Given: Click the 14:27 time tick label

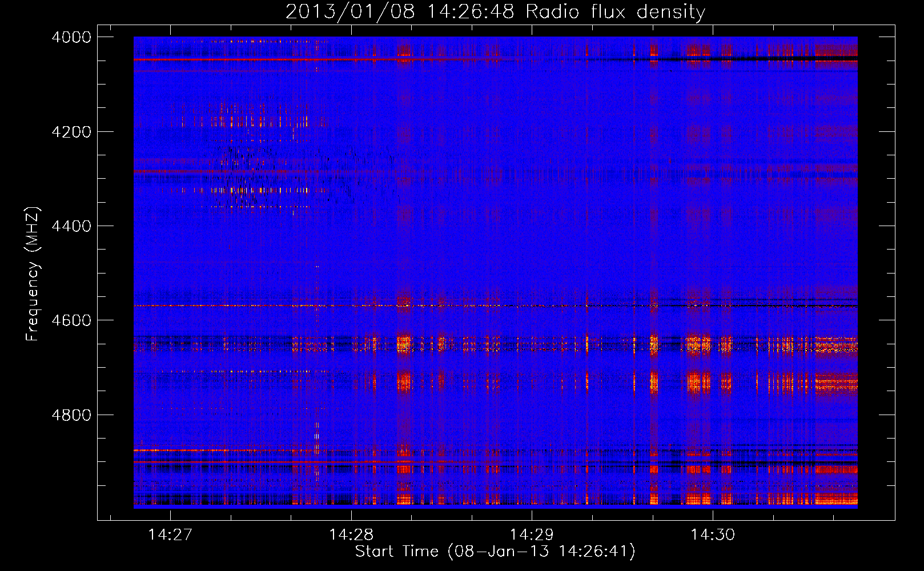Looking at the screenshot, I should click(170, 535).
